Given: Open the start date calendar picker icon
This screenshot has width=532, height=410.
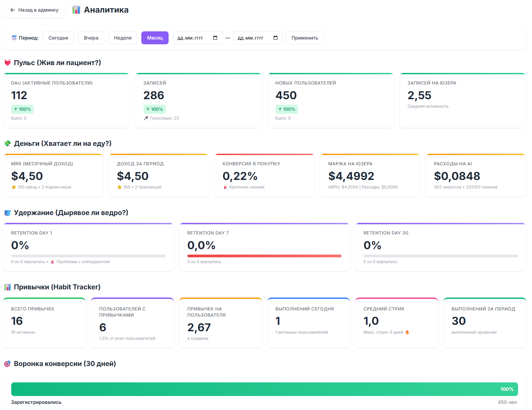Looking at the screenshot, I should click(x=215, y=38).
